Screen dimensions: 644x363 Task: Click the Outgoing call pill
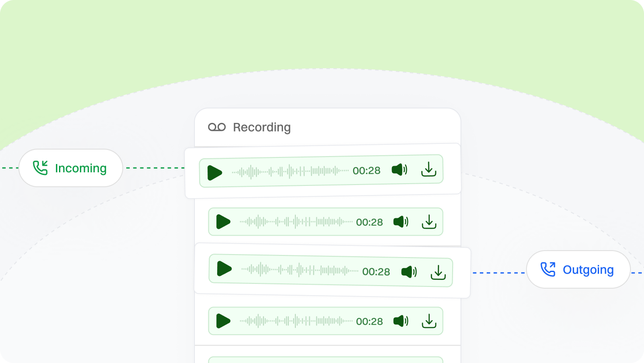coord(578,269)
